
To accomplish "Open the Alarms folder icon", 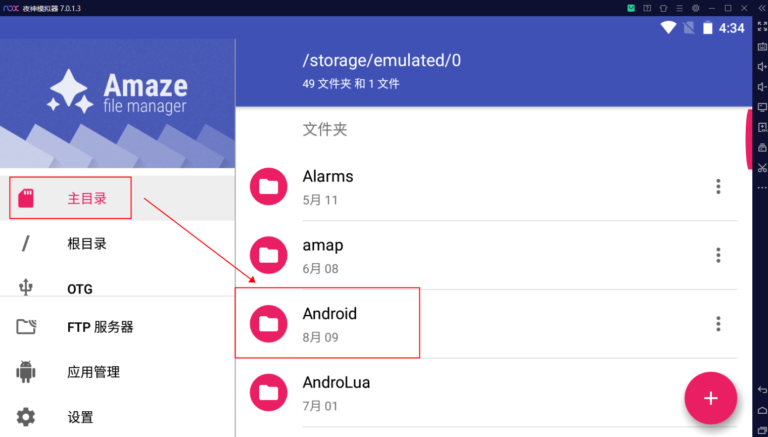I will click(268, 187).
